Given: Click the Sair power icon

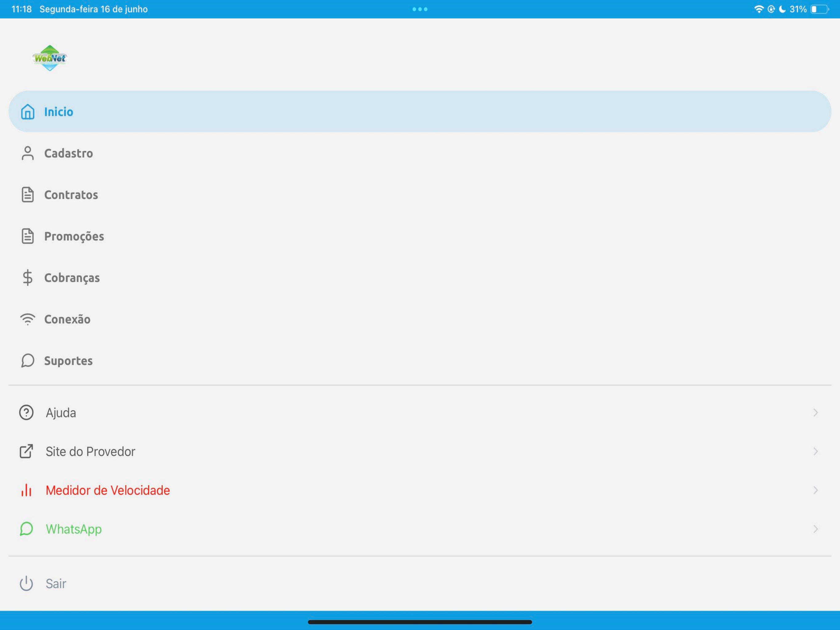Looking at the screenshot, I should pyautogui.click(x=26, y=583).
